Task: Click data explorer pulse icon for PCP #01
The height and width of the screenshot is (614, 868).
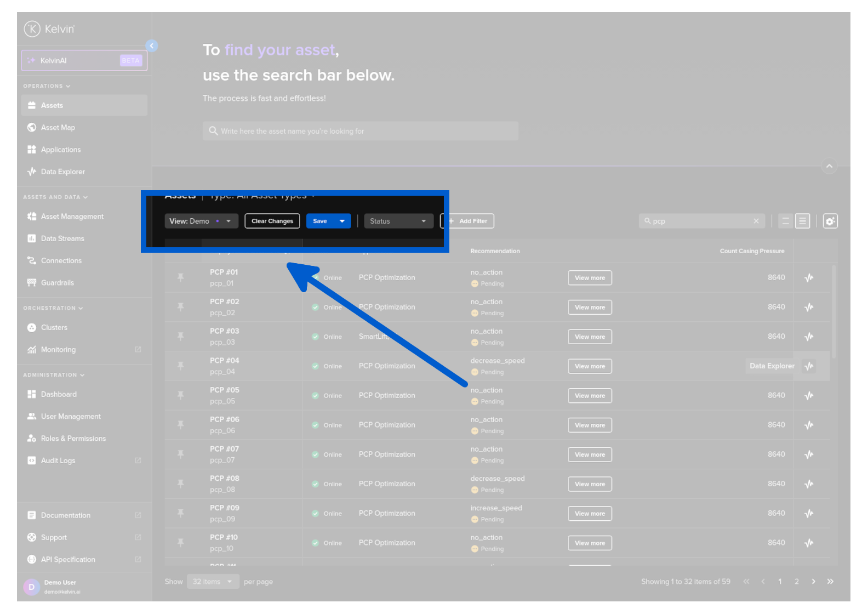Action: pos(809,277)
